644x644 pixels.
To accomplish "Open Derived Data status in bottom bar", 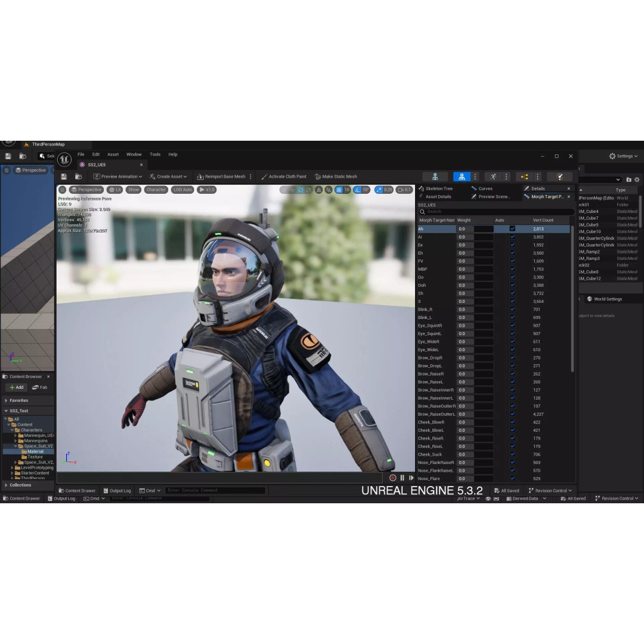I will 526,499.
